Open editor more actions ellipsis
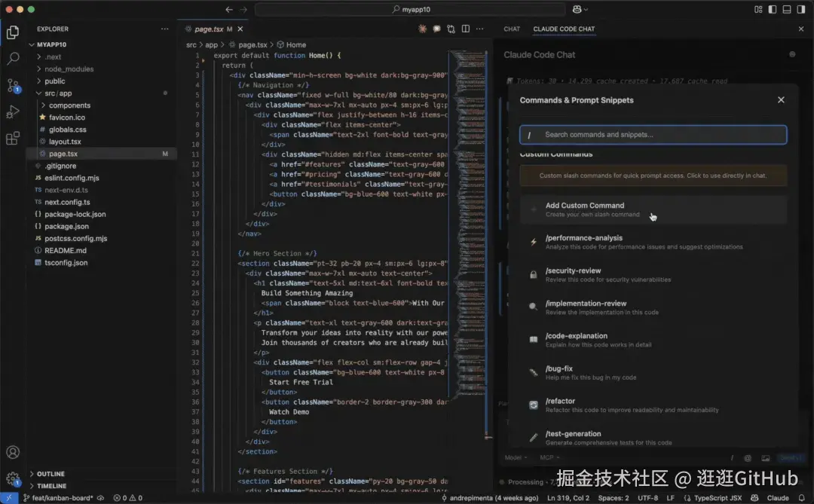This screenshot has height=504, width=814. (479, 29)
